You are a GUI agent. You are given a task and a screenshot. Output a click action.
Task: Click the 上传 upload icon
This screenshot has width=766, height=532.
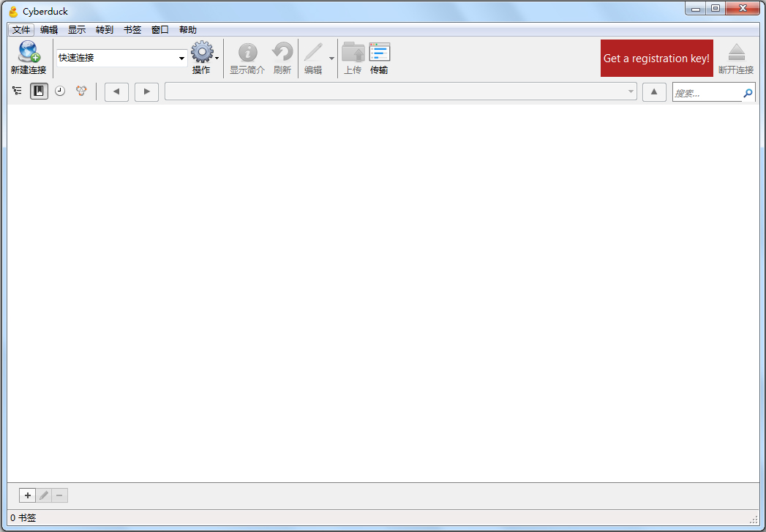point(353,53)
